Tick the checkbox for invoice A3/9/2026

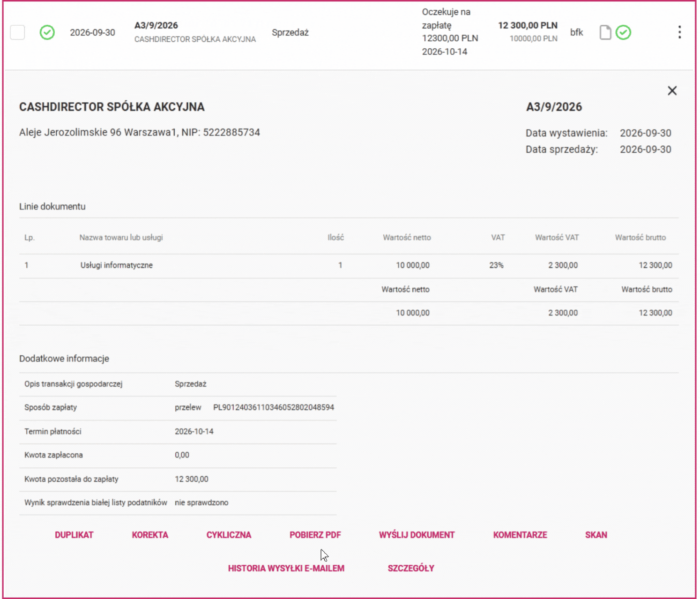[17, 32]
